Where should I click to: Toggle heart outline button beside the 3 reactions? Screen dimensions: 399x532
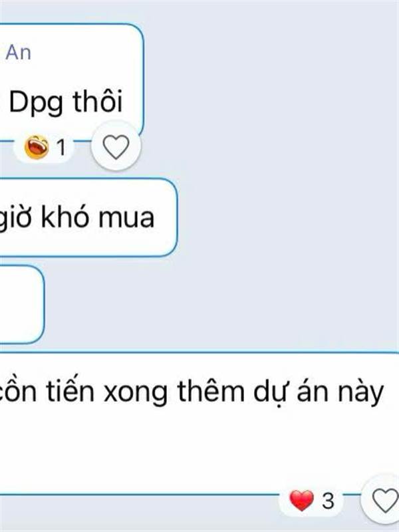(383, 501)
